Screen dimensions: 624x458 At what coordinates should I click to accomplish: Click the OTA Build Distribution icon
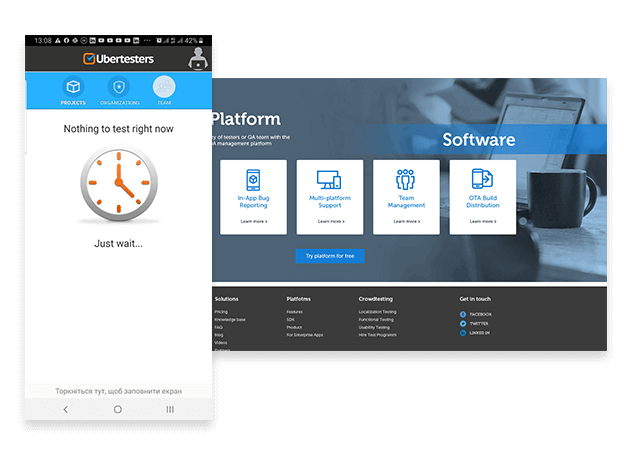482,180
